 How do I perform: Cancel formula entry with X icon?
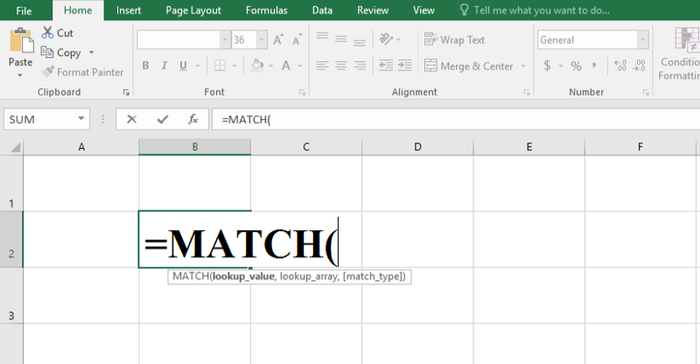(x=131, y=119)
